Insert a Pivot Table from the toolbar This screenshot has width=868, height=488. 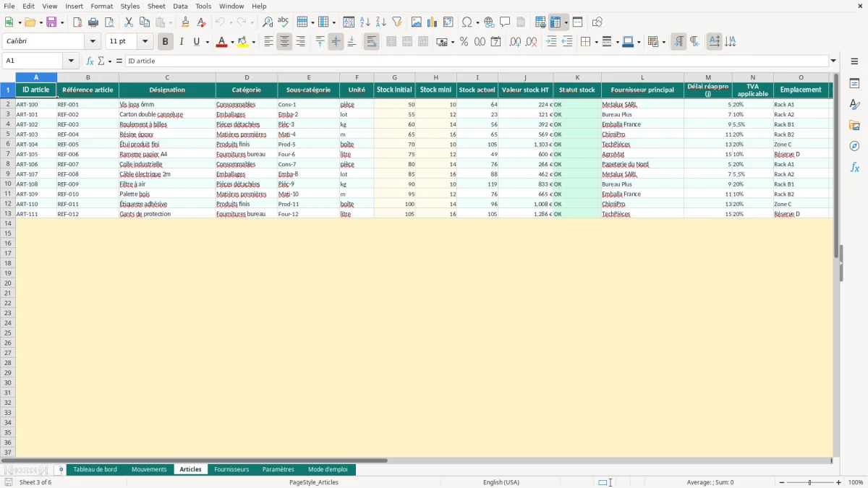[448, 22]
